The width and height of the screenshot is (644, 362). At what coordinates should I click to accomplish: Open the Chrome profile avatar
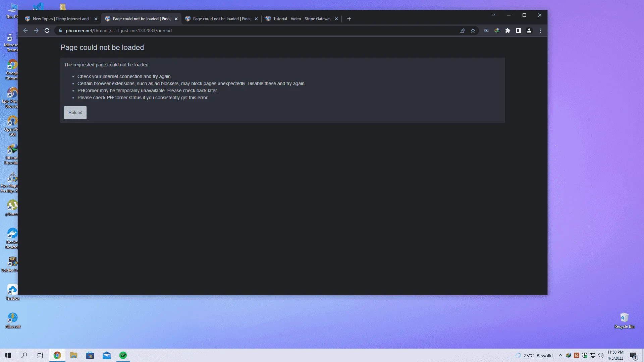(x=529, y=31)
